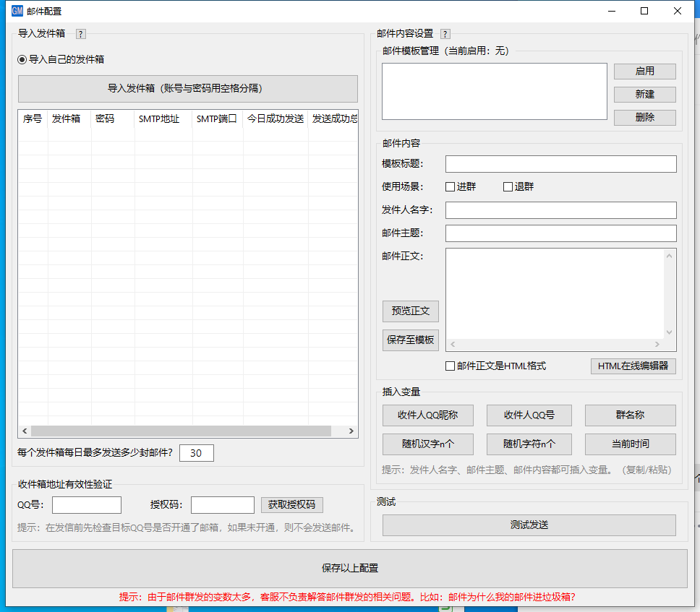700x612 pixels.
Task: Click the 邮件正文 scroll down arrow
Action: 669,332
